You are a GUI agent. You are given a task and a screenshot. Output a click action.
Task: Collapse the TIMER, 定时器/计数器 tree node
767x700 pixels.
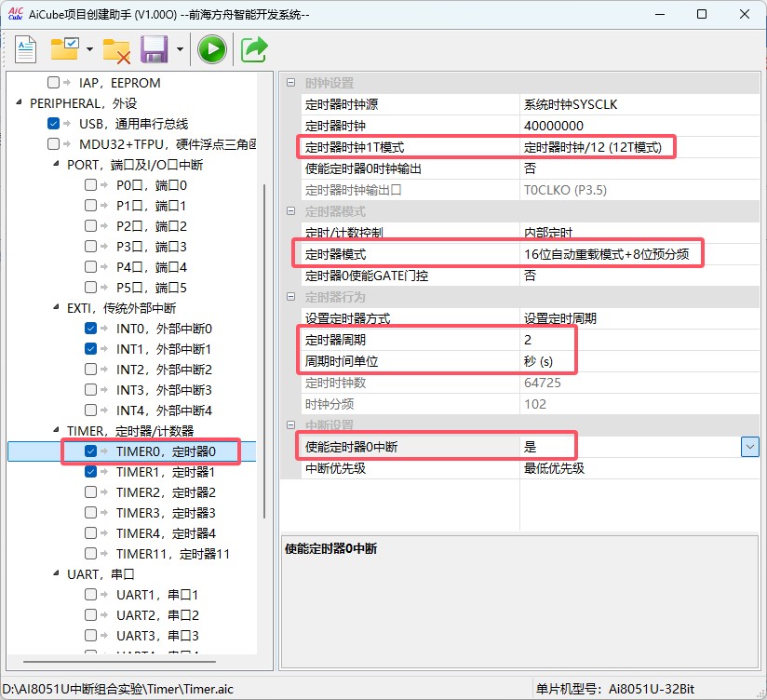click(56, 430)
